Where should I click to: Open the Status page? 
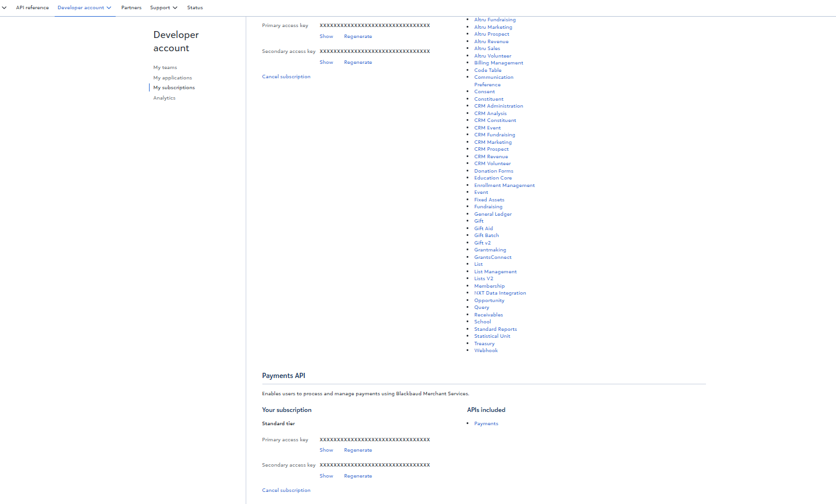click(x=195, y=7)
